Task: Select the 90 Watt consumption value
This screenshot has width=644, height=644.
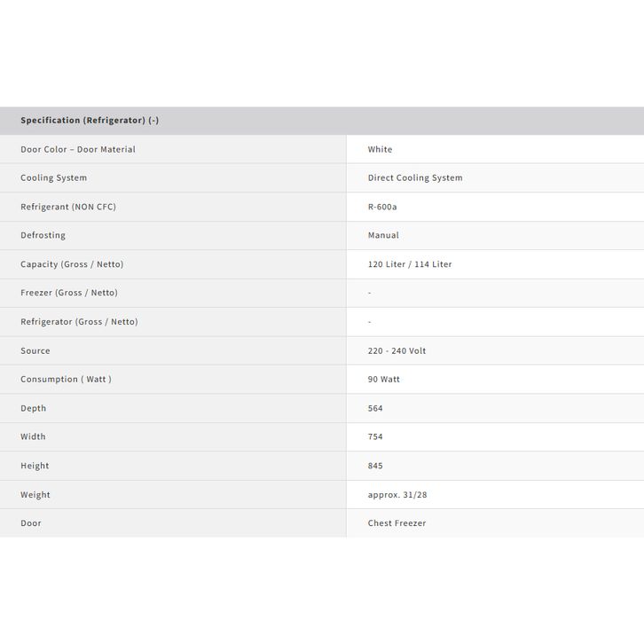Action: click(384, 380)
